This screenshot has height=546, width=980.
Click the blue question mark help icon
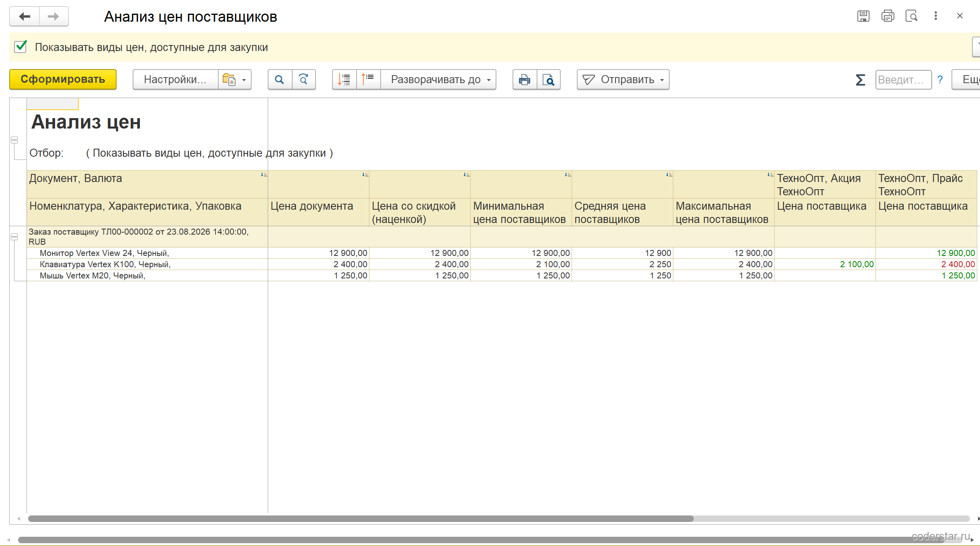click(x=940, y=80)
